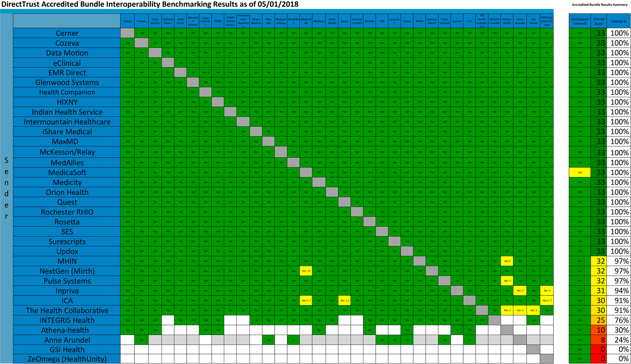Click the Cerner column header
Image resolution: width=631 pixels, height=364 pixels.
coord(127,21)
